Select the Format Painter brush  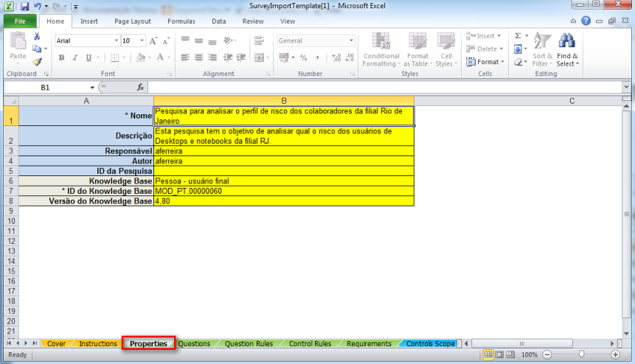[x=38, y=61]
